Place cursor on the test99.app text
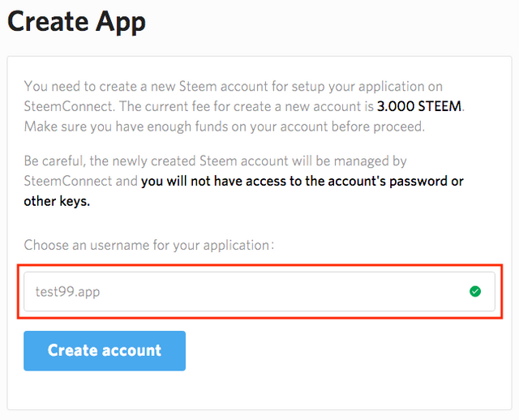The width and height of the screenshot is (519, 420). pyautogui.click(x=67, y=292)
